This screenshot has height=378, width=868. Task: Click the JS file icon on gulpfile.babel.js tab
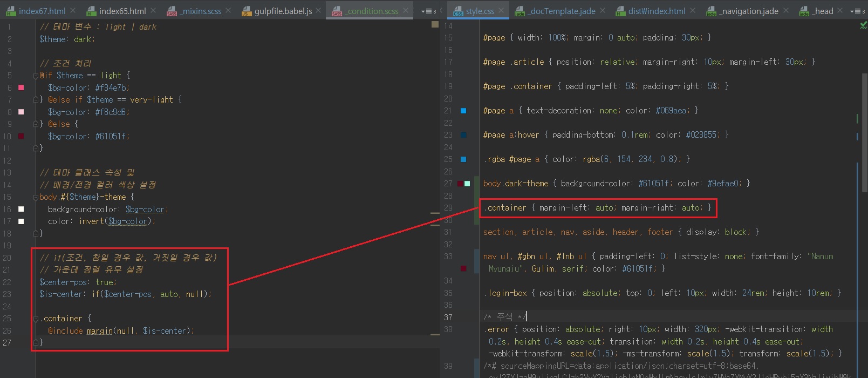tap(247, 11)
